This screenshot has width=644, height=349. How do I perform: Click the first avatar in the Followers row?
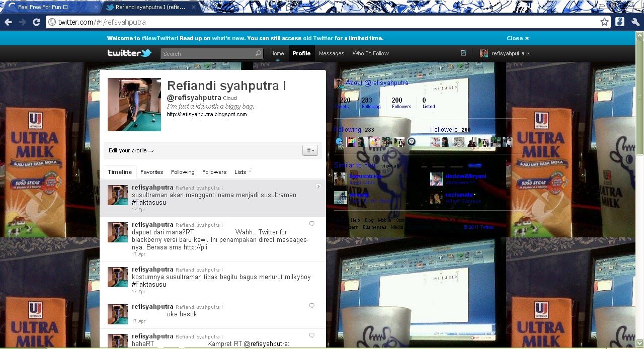tap(435, 142)
